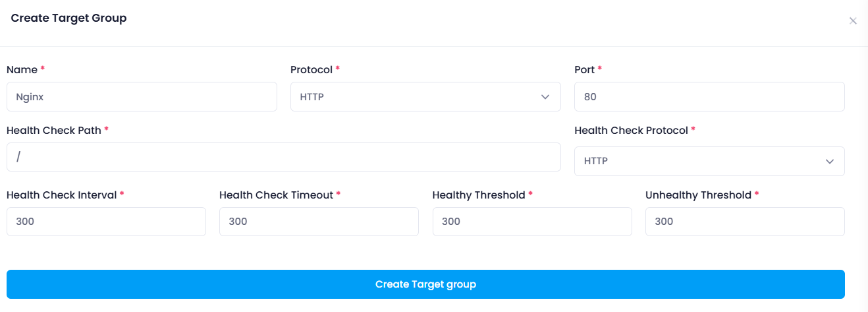Click the Health Check Protocol label text
The image size is (868, 312).
click(632, 131)
